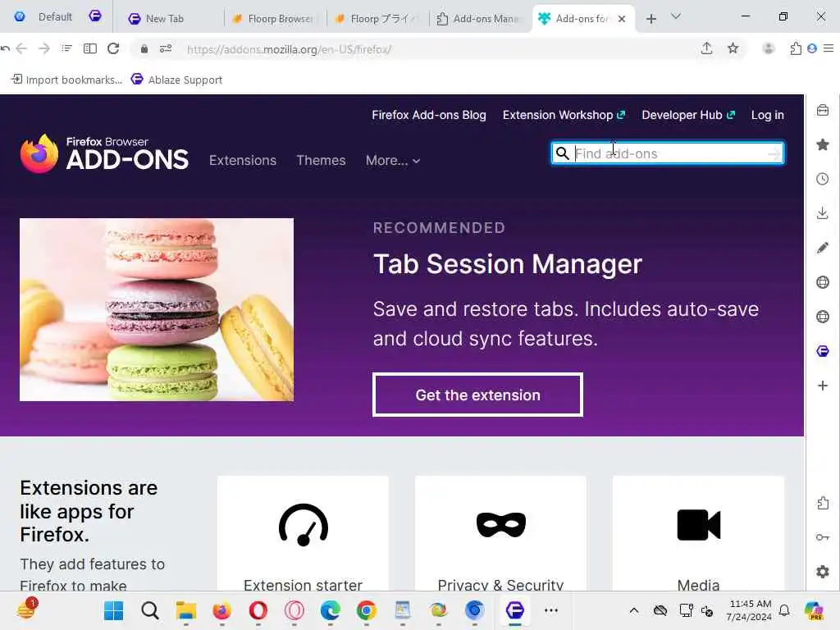Submit search with arrow button
This screenshot has width=840, height=630.
point(774,153)
